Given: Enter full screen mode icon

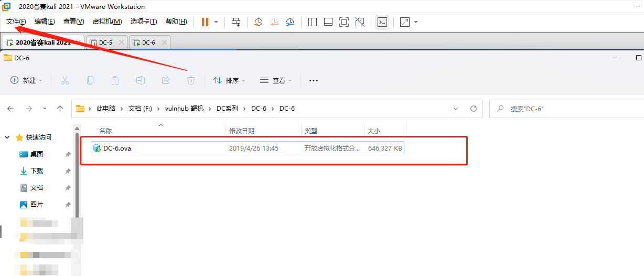Looking at the screenshot, I should [344, 22].
